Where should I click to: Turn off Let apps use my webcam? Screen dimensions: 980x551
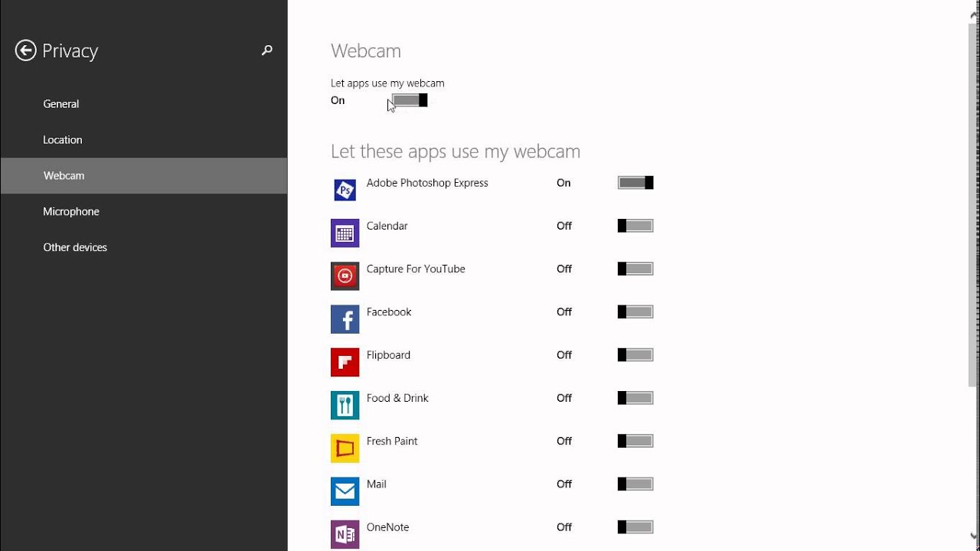(x=410, y=100)
